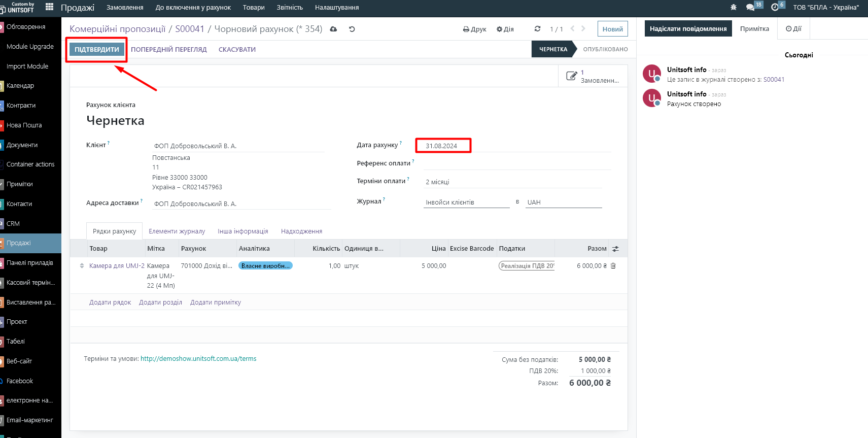The image size is (868, 438).
Task: Open the Дія actions dropdown
Action: [x=505, y=29]
